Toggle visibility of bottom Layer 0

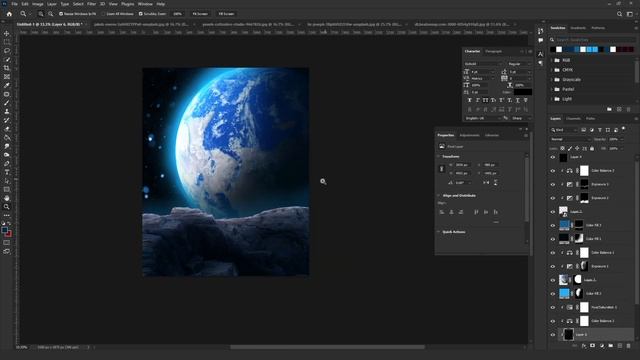tap(553, 335)
